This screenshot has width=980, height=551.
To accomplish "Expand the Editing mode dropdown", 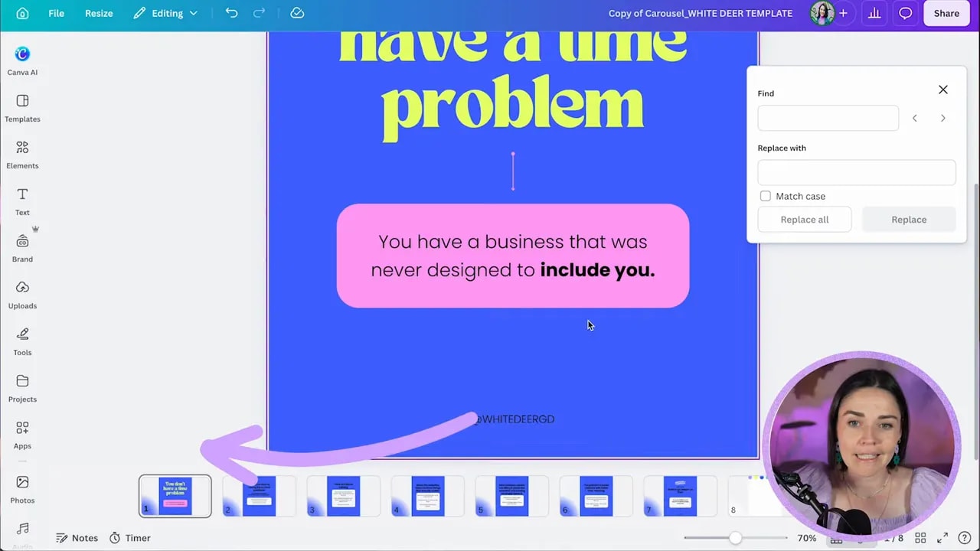I will (165, 13).
